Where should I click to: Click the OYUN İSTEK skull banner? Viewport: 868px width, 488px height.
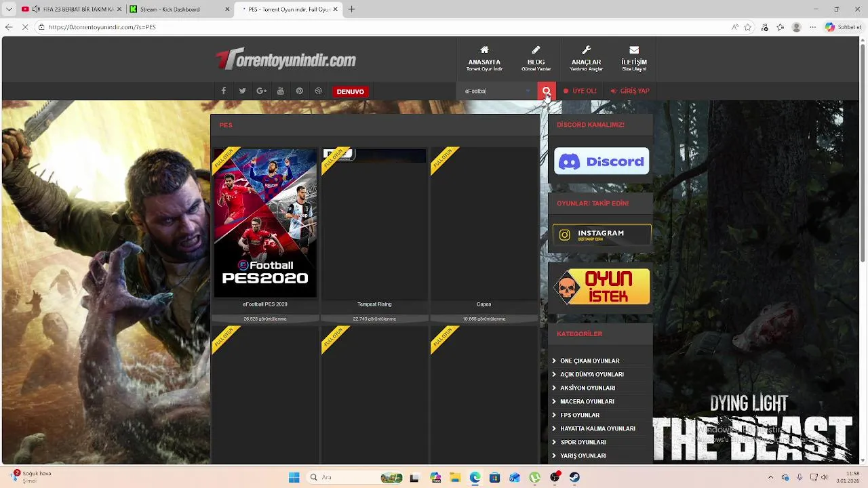point(601,286)
